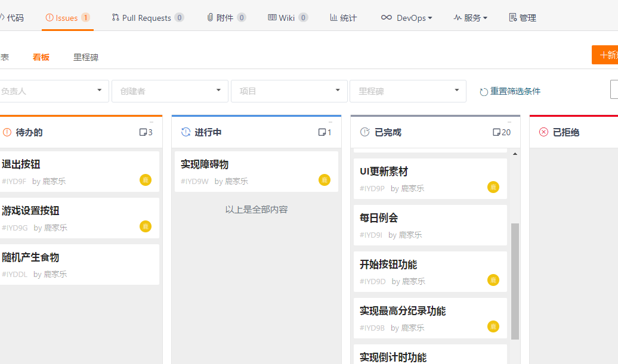618x364 pixels.
Task: Open the 统计 statistics tab
Action: [x=343, y=18]
